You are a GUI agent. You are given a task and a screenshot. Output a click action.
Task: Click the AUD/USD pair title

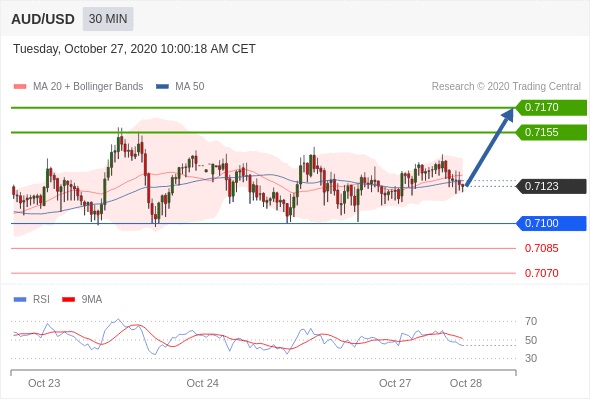tap(43, 19)
